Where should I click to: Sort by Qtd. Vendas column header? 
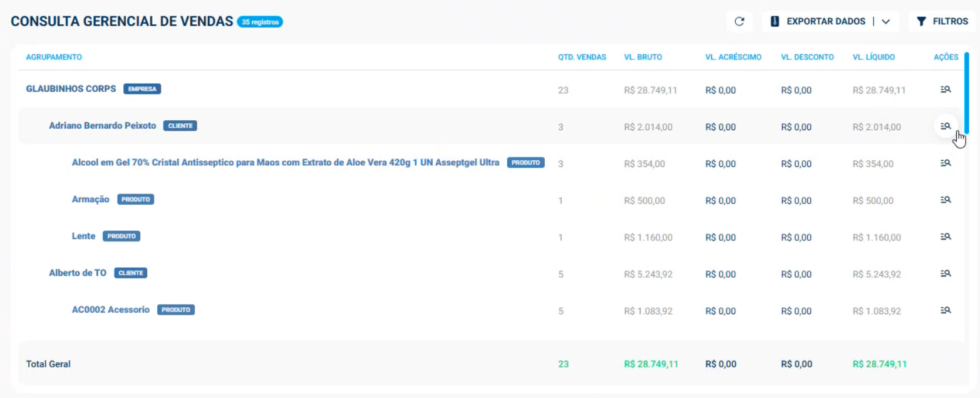point(582,58)
